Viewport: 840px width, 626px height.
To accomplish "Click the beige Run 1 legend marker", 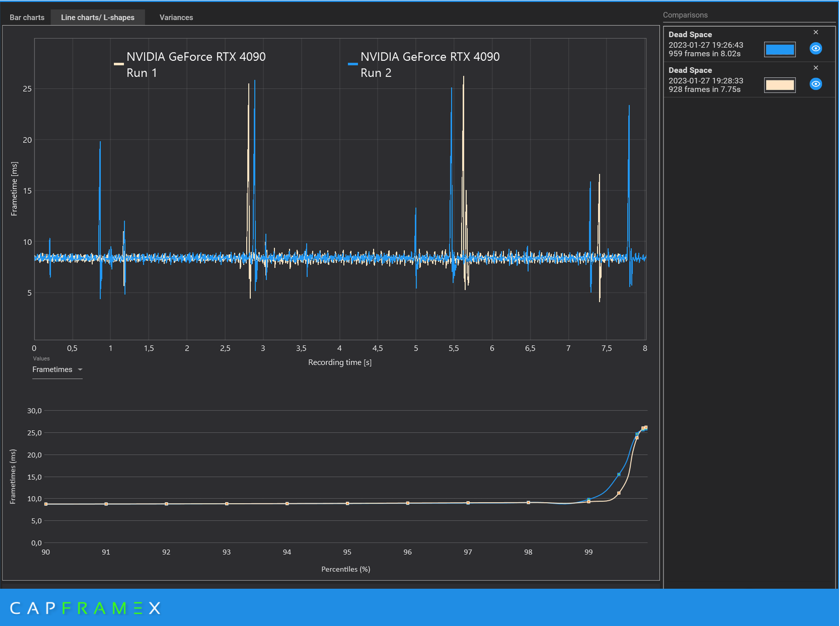I will (119, 64).
